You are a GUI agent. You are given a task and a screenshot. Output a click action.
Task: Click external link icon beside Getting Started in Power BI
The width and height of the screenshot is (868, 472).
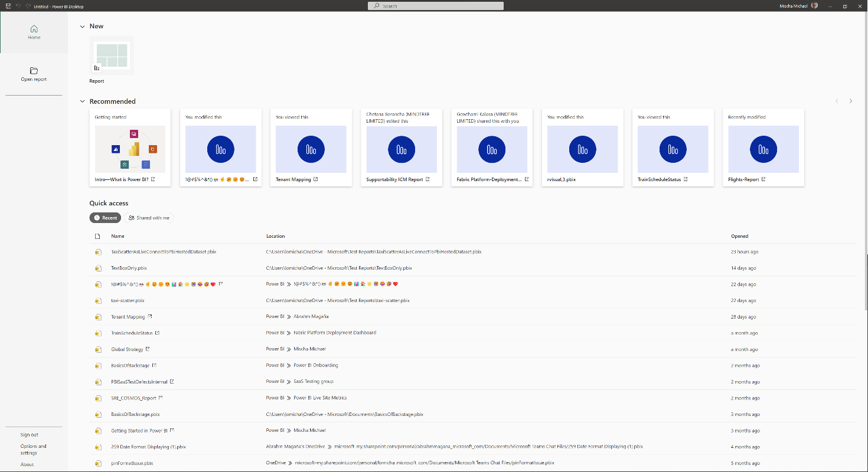click(172, 430)
